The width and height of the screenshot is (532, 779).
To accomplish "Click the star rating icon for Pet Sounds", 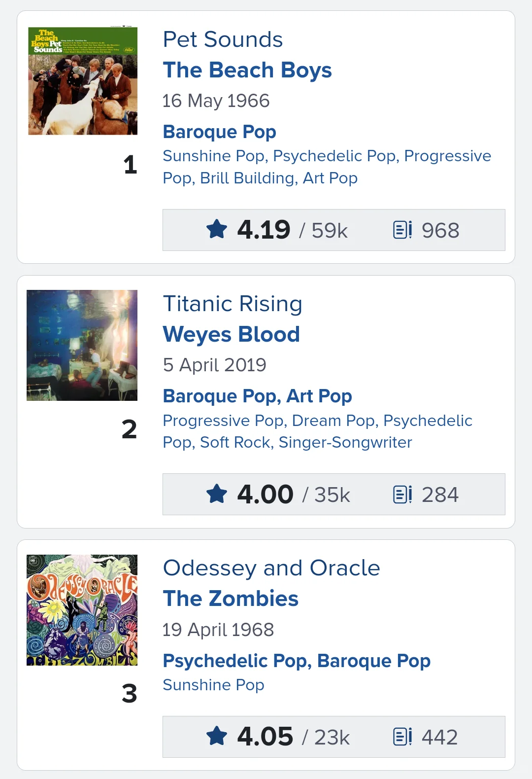I will coord(217,230).
